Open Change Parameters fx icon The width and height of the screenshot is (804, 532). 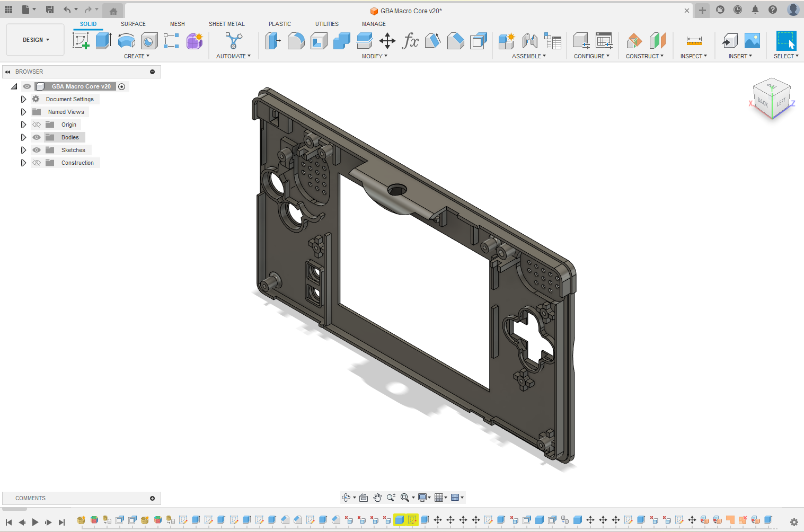(410, 41)
